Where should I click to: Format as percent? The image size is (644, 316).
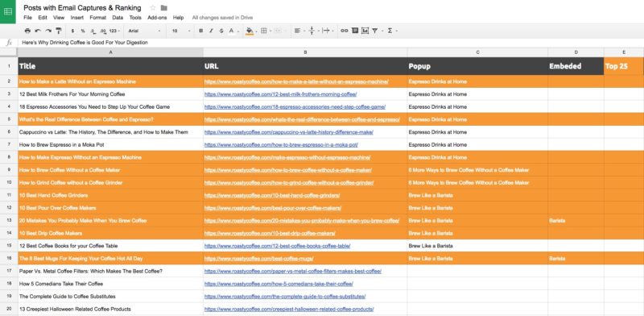[83, 31]
